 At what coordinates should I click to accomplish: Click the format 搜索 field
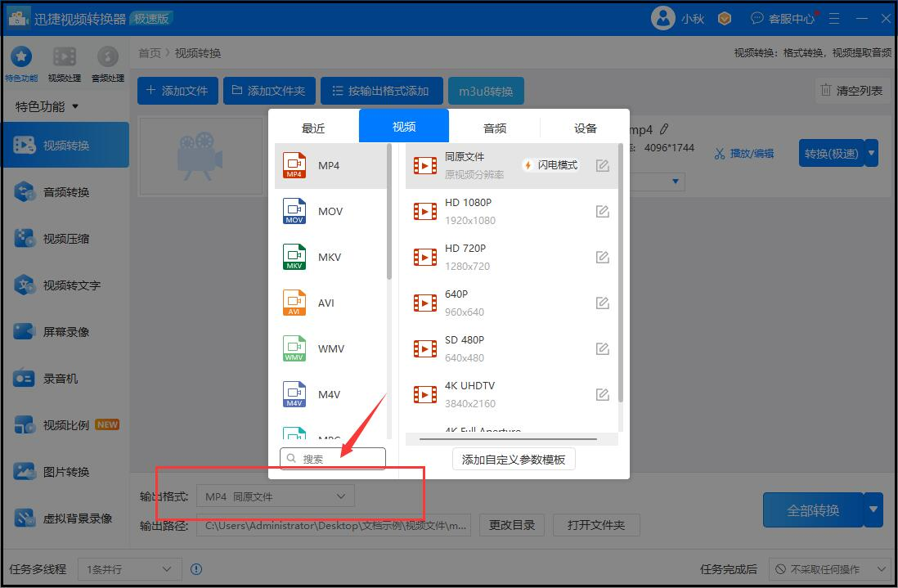click(333, 459)
